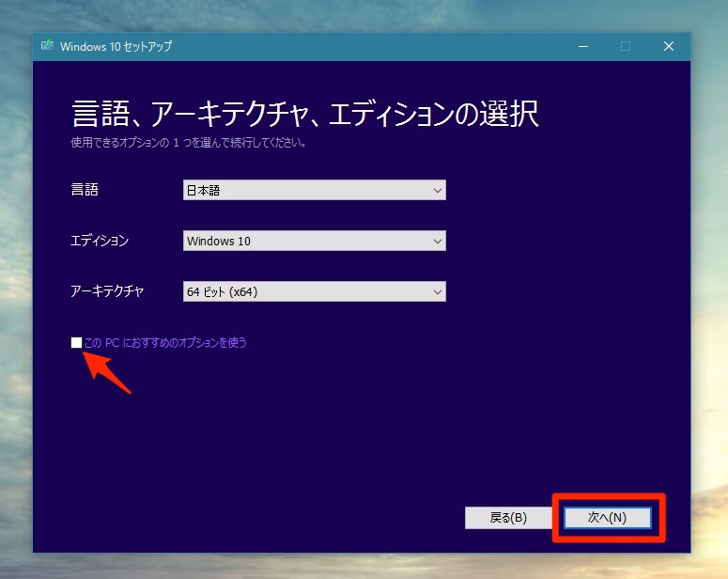Click the 戻る(B) button
The width and height of the screenshot is (728, 579).
click(x=508, y=517)
